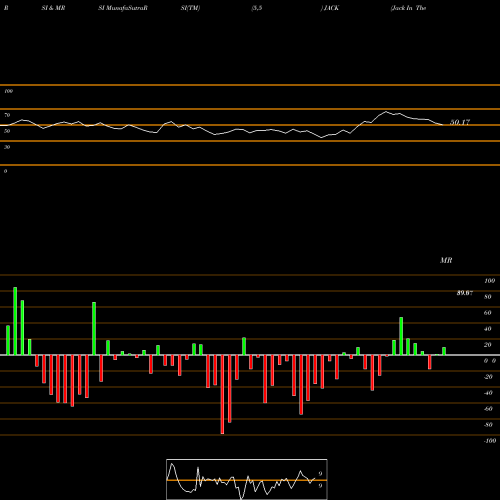Click the RSI line peak near 70
The width and height of the screenshot is (500, 500).
pyautogui.click(x=386, y=112)
